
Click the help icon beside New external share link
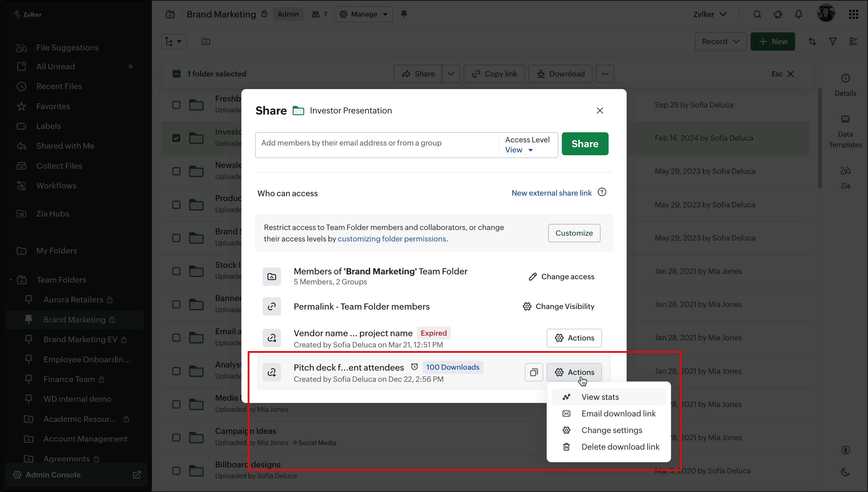(602, 192)
